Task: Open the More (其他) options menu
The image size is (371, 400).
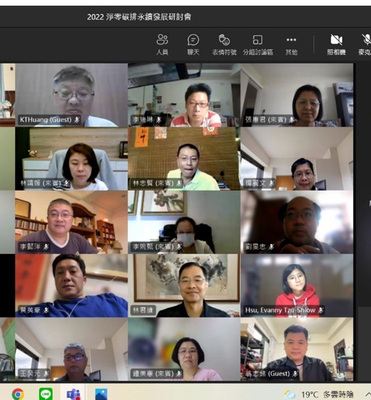Action: (291, 44)
